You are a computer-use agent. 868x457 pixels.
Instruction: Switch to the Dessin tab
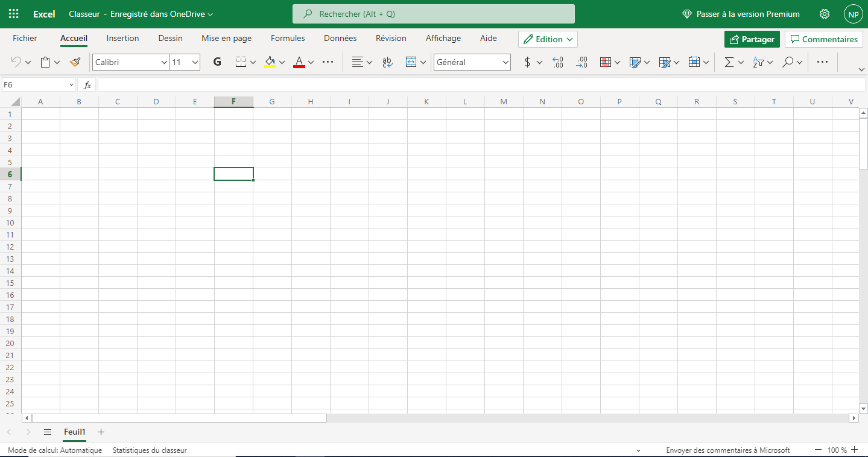[171, 38]
